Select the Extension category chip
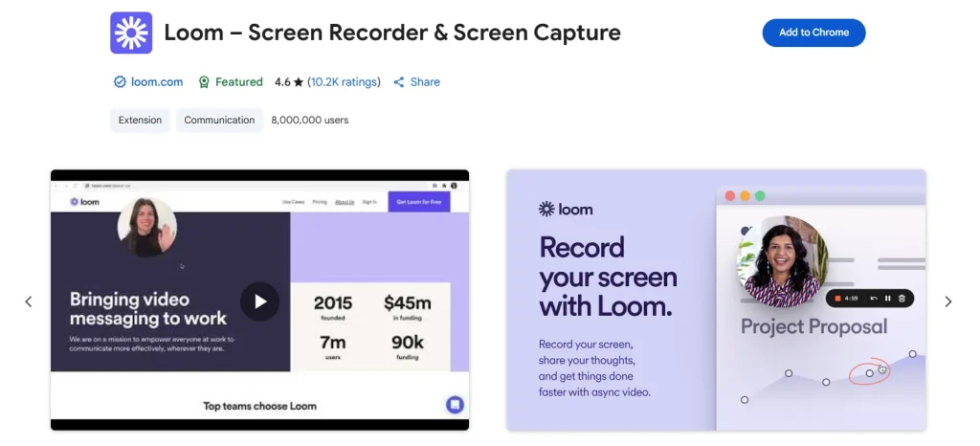The width and height of the screenshot is (980, 446). pyautogui.click(x=140, y=121)
